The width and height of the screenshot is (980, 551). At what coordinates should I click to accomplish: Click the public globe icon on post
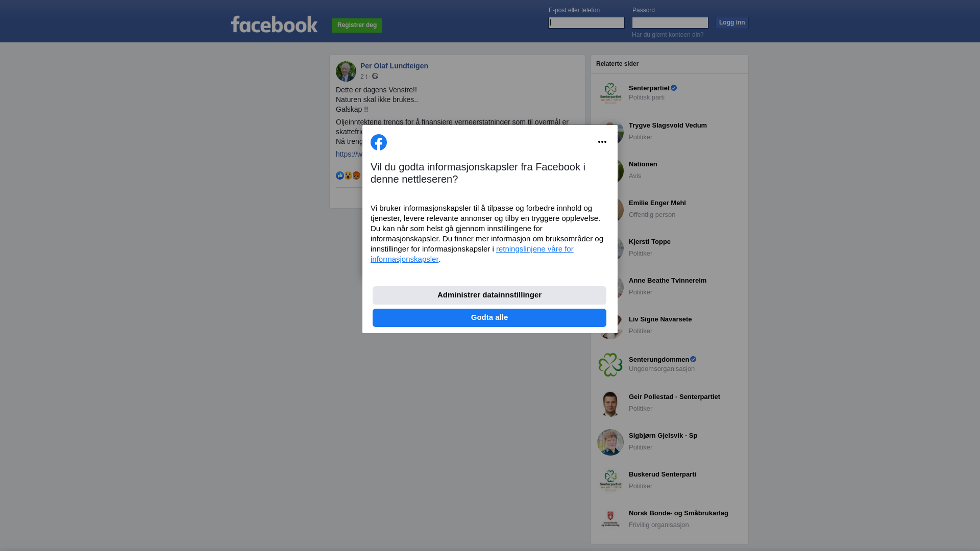375,76
